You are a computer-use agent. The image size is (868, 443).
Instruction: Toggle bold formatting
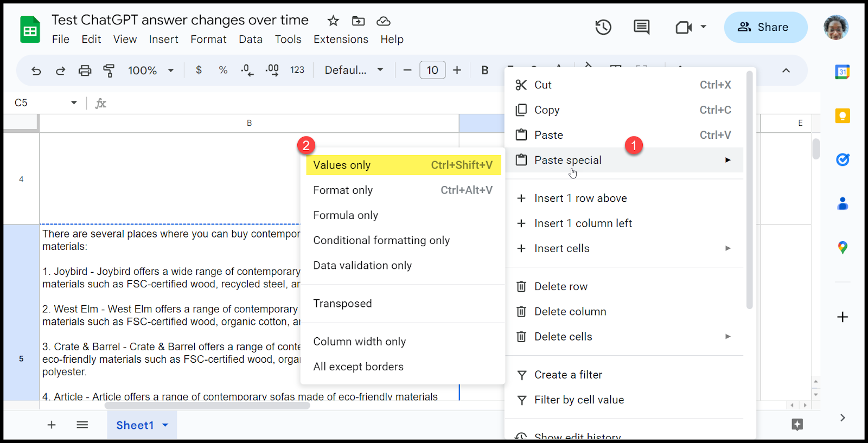click(485, 70)
